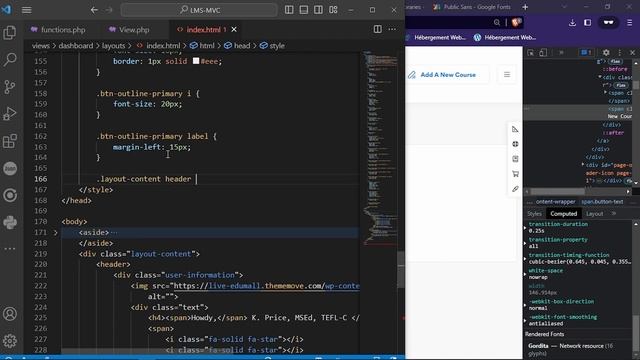Show more DevTools panels via double chevron
This screenshot has width=640, height=360.
coord(561,53)
